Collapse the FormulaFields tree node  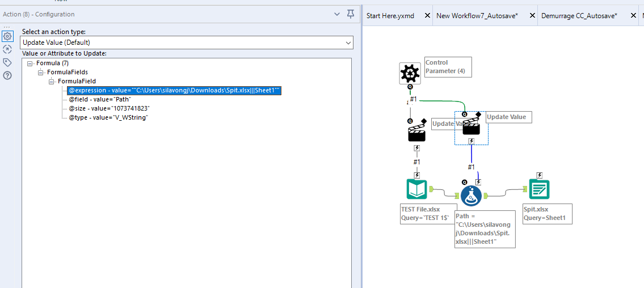(x=41, y=73)
